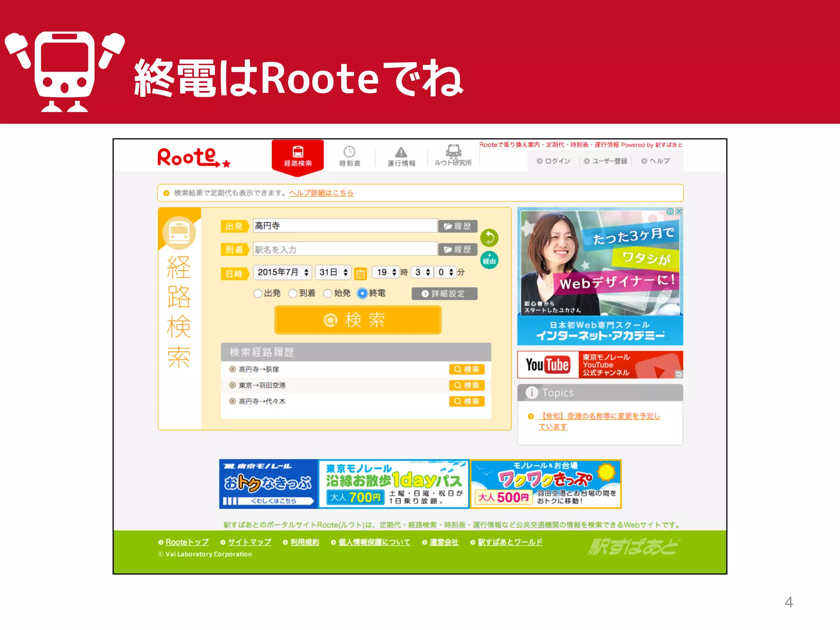Open the 駅すぱあとワールド footer link
The height and width of the screenshot is (630, 840).
click(x=510, y=542)
